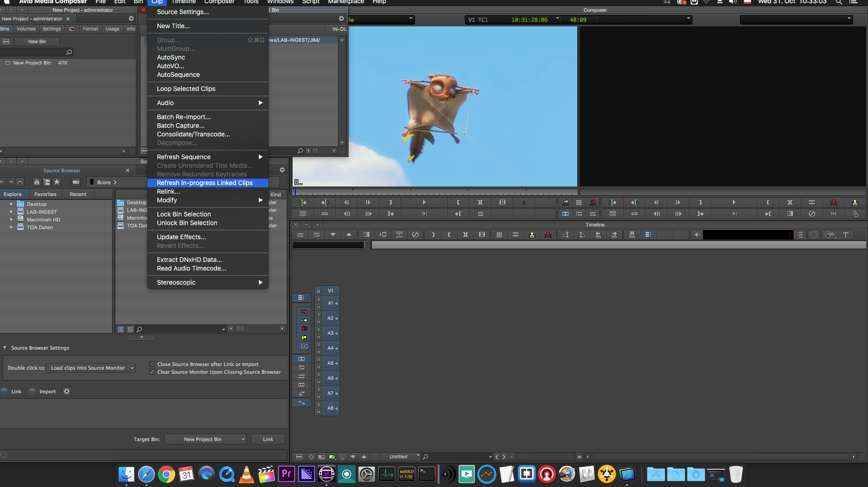Click the search field in the project window
This screenshot has width=868, height=487.
(37, 52)
